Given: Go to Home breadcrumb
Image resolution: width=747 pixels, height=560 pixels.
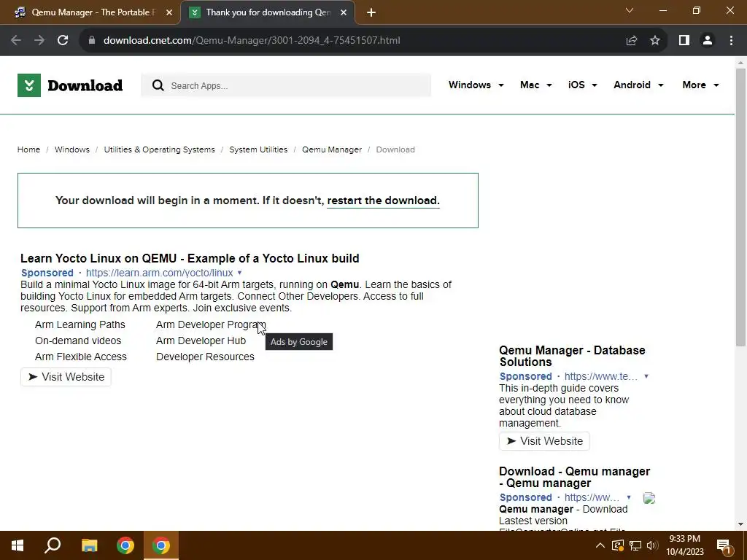Looking at the screenshot, I should (28, 149).
